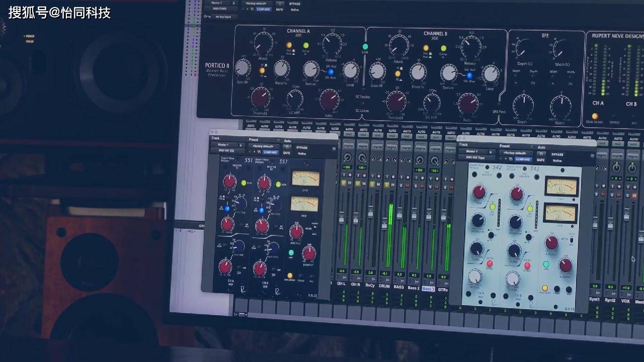
Task: Click Channel A FF/FB orange button
Action: 262,70
